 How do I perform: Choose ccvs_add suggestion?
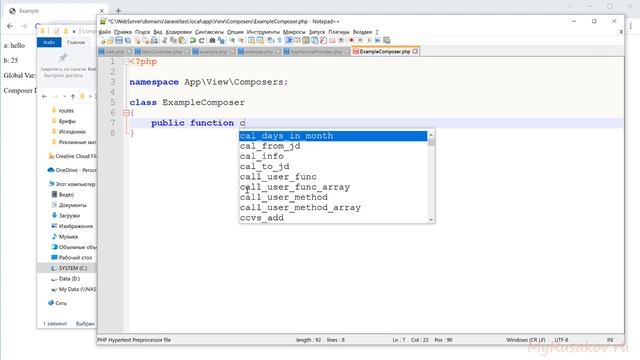pyautogui.click(x=333, y=218)
